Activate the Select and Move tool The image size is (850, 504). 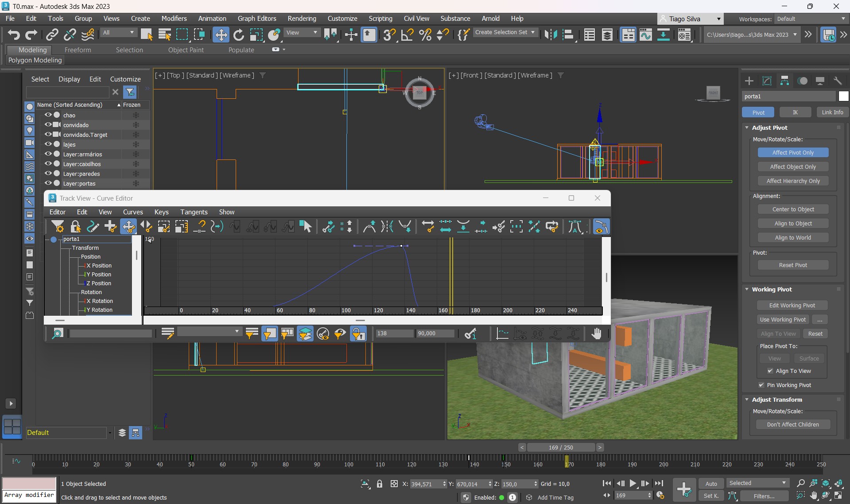tap(221, 35)
